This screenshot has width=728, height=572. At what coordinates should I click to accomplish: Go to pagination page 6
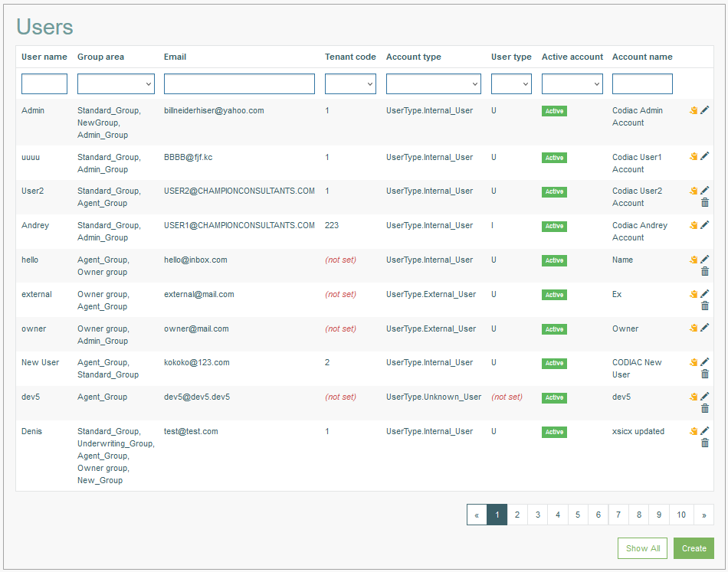pyautogui.click(x=598, y=515)
